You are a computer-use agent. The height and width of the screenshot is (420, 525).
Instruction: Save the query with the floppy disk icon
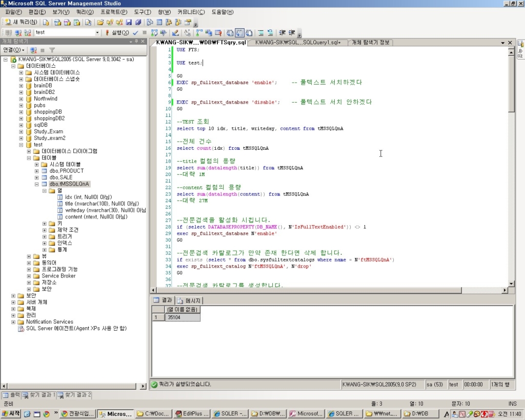(x=129, y=23)
